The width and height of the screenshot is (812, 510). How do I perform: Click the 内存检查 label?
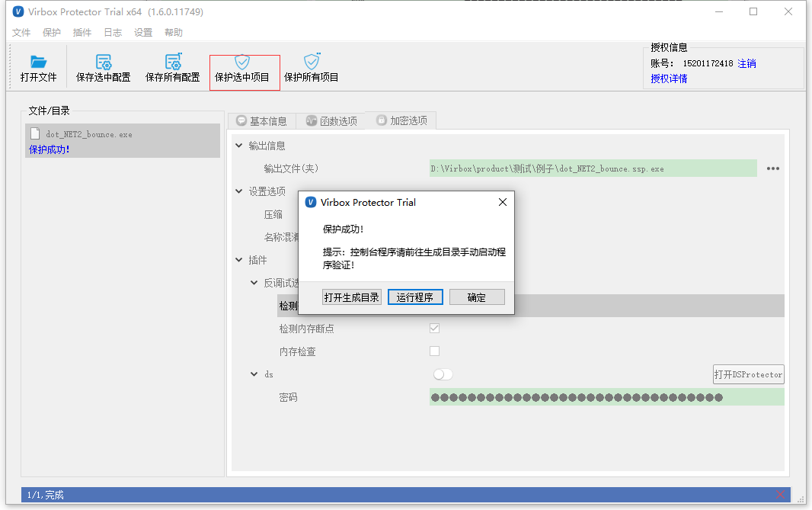pyautogui.click(x=297, y=351)
